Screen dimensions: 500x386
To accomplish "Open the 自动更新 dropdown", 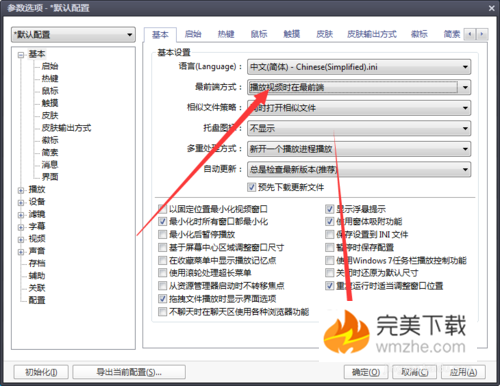I will pos(359,169).
